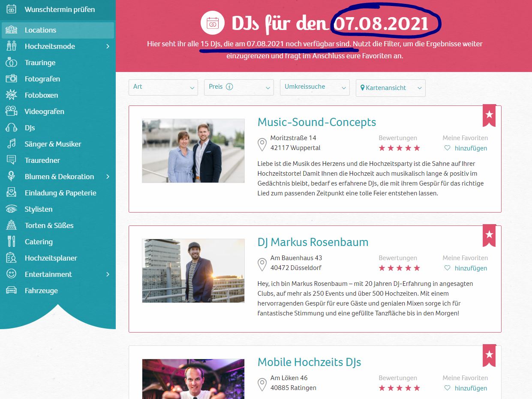Screen dimensions: 532x399
Task: Select Sänger & Musiker menu item
Action: tap(53, 144)
